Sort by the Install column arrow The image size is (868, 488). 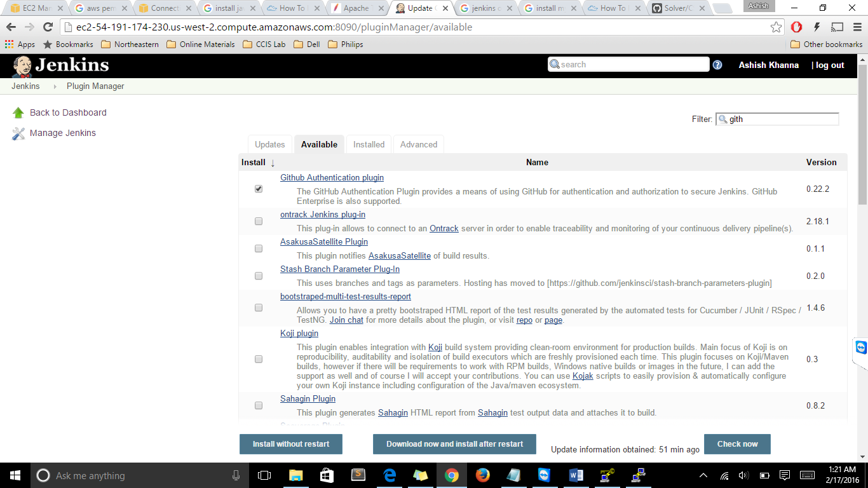pyautogui.click(x=273, y=163)
